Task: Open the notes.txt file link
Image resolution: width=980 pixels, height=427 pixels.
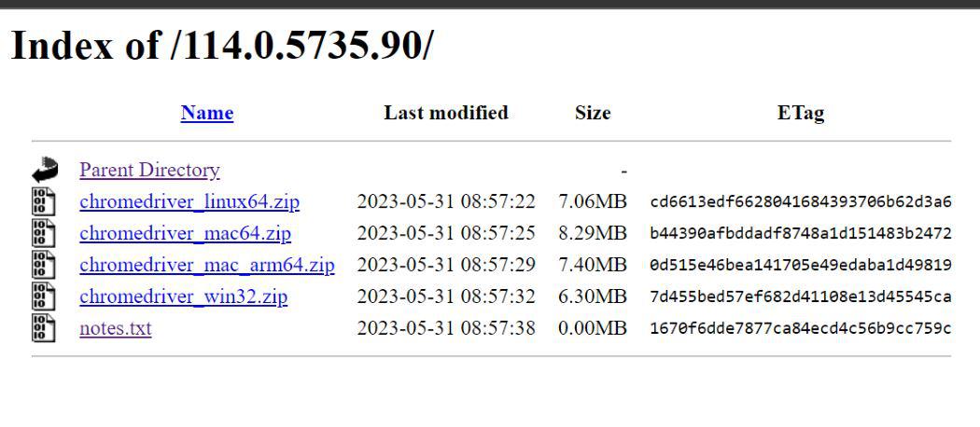Action: click(116, 328)
